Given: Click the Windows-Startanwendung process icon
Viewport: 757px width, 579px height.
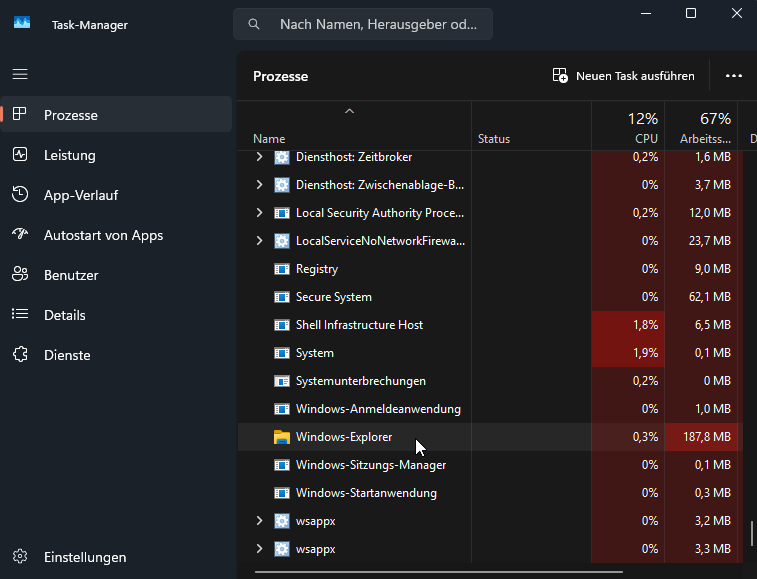Looking at the screenshot, I should [281, 493].
